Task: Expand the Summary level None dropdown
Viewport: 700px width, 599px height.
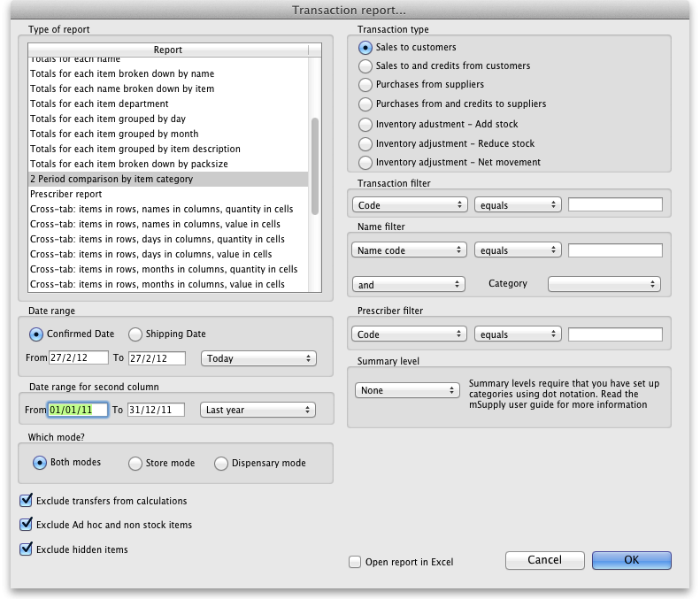Action: [405, 390]
